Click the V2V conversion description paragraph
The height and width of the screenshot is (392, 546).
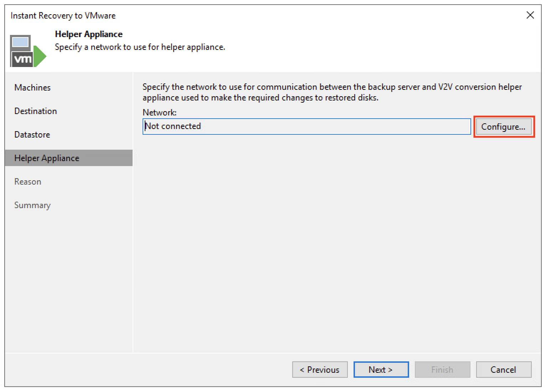point(332,92)
